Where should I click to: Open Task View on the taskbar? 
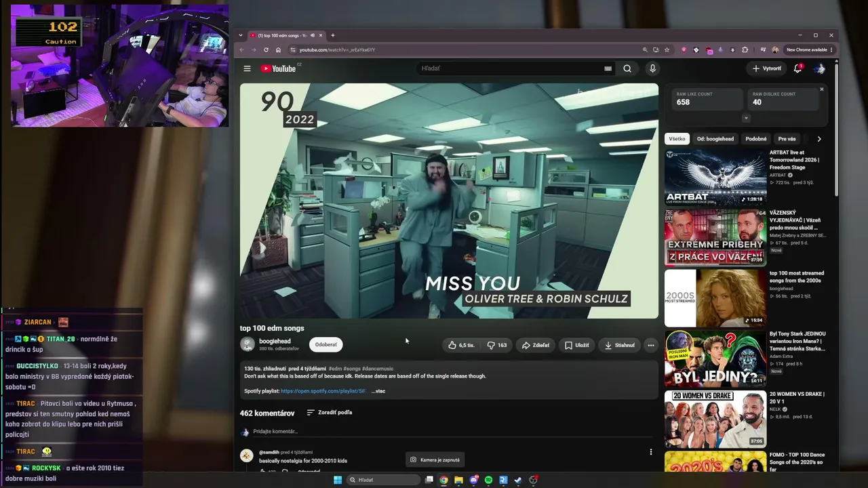click(429, 480)
